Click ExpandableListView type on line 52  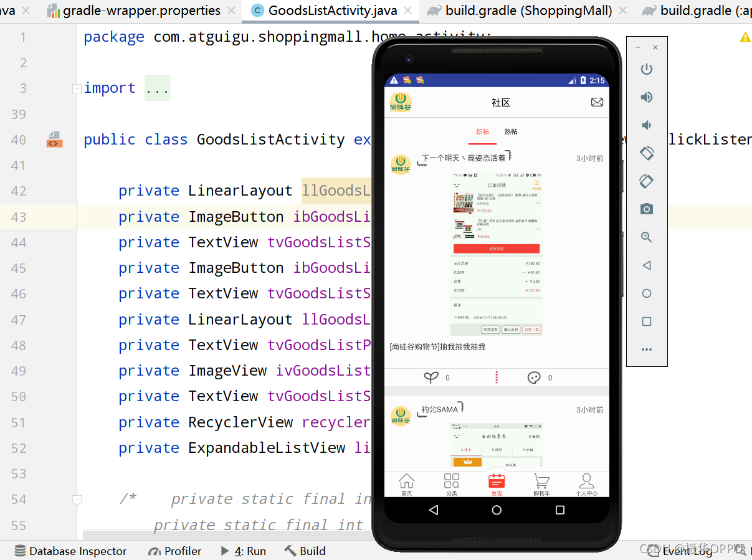(x=267, y=448)
